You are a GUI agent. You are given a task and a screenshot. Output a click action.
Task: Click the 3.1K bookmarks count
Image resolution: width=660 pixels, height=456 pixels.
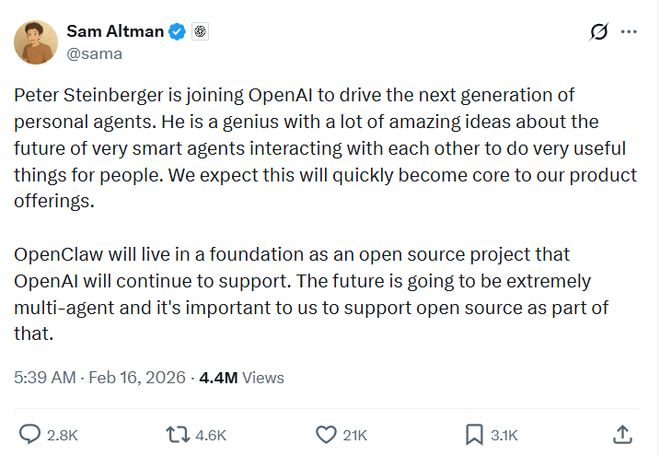coord(504,435)
